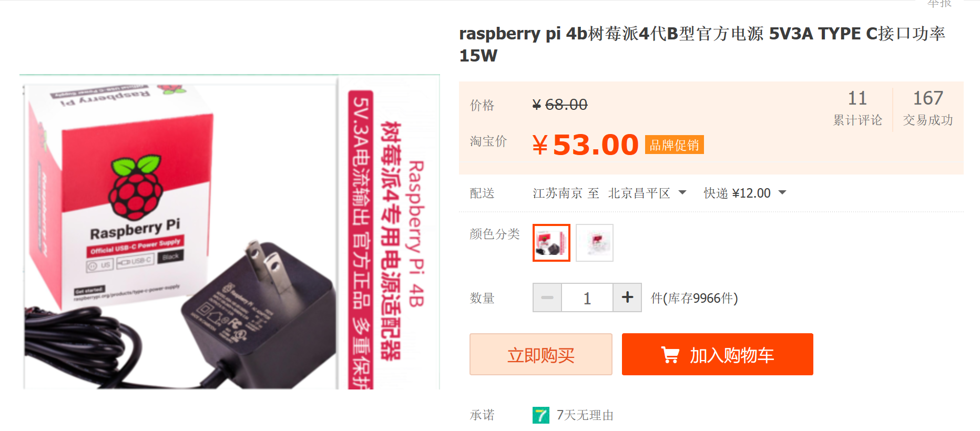Select the second color option with the white thumbnail
This screenshot has width=980, height=431.
click(x=595, y=243)
